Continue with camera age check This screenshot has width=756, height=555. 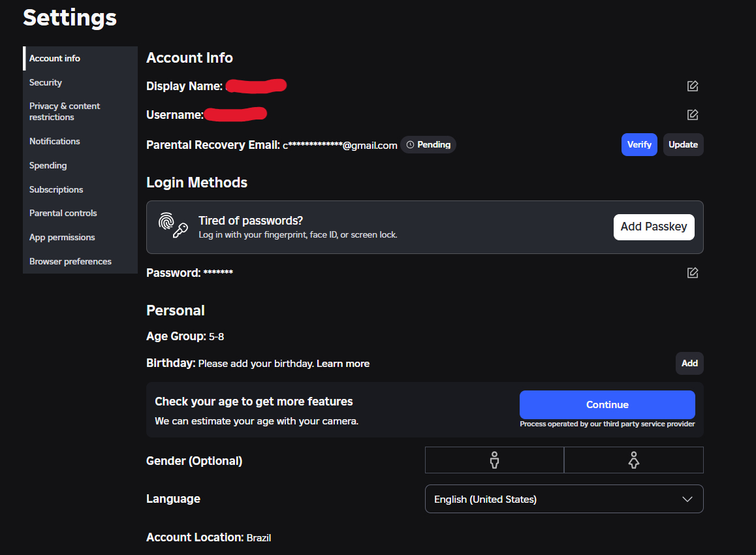[x=607, y=405]
